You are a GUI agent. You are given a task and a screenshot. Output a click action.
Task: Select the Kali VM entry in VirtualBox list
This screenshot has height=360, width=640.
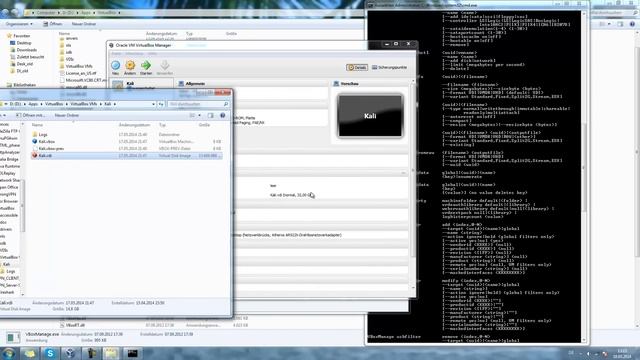click(141, 84)
